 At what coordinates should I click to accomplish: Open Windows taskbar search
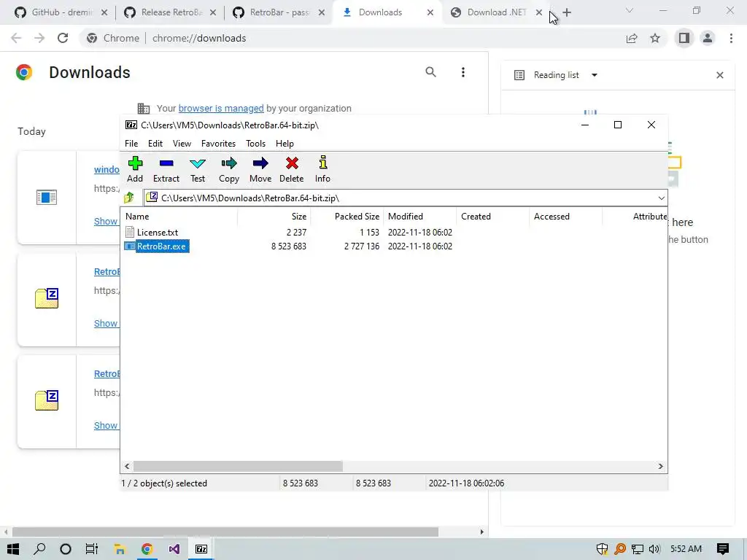[x=39, y=549]
